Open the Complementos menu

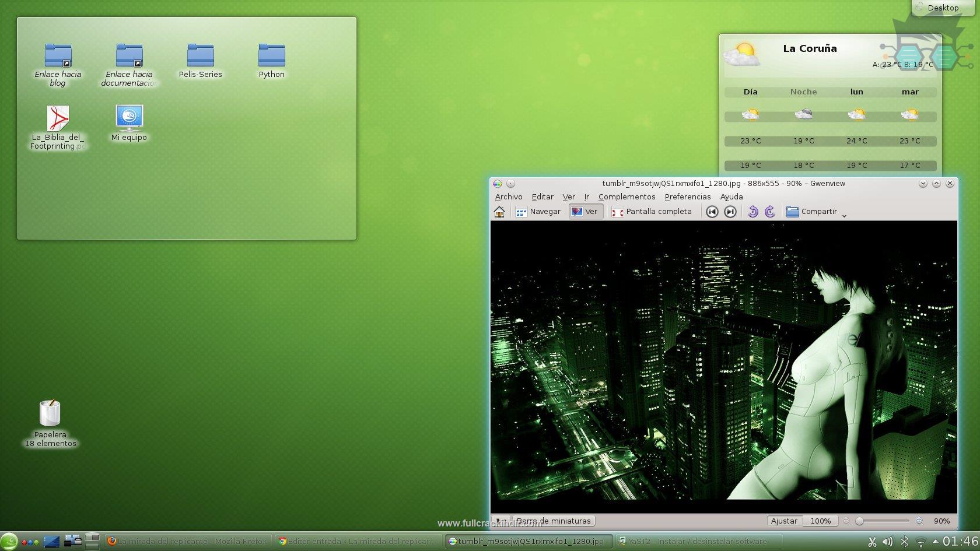pyautogui.click(x=626, y=197)
